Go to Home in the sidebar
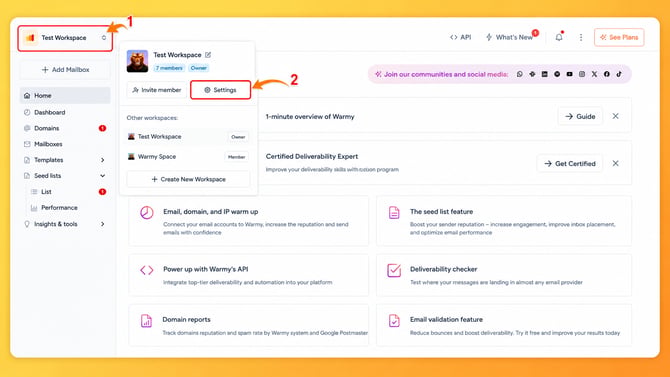Image resolution: width=670 pixels, height=377 pixels. pyautogui.click(x=65, y=96)
